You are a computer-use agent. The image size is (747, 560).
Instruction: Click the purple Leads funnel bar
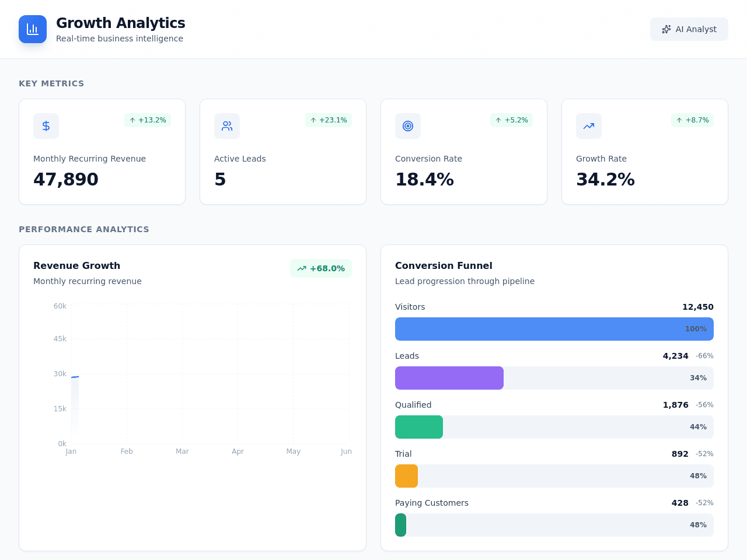[449, 378]
